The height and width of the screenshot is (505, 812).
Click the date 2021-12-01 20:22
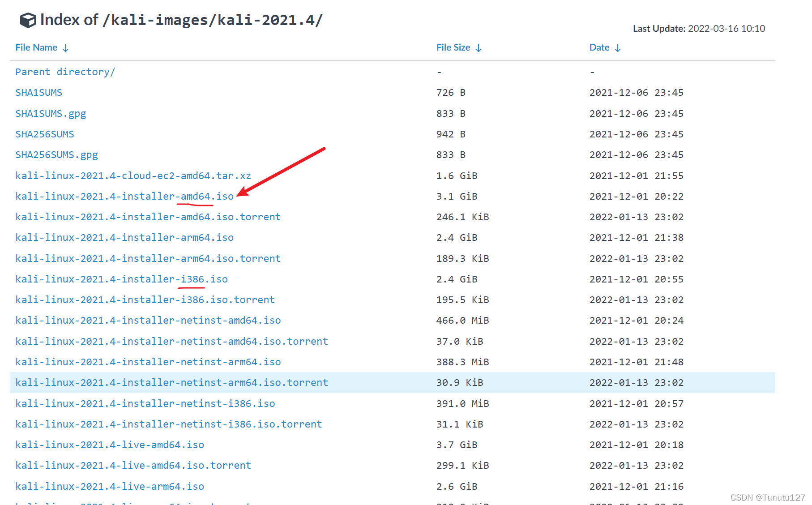tap(637, 197)
